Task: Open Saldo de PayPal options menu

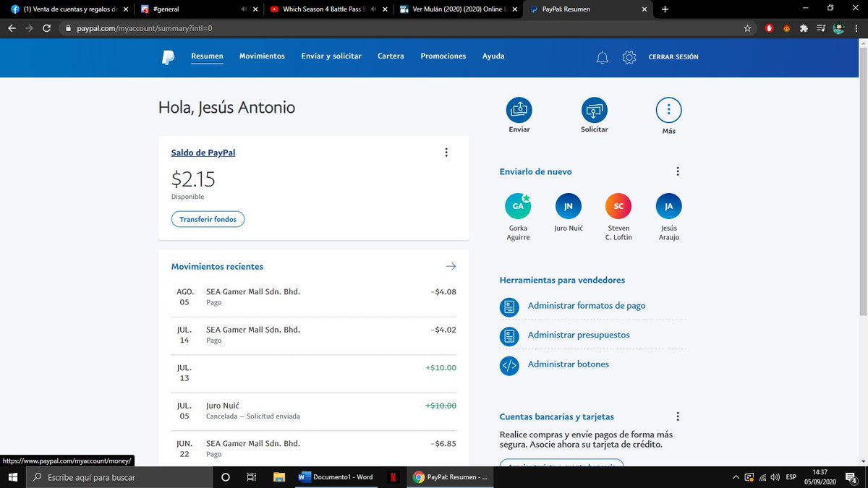Action: point(446,153)
